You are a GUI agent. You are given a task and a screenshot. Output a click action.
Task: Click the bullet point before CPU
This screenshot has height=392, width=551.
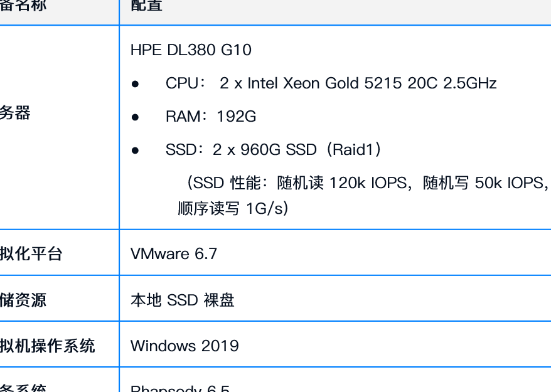tap(135, 84)
